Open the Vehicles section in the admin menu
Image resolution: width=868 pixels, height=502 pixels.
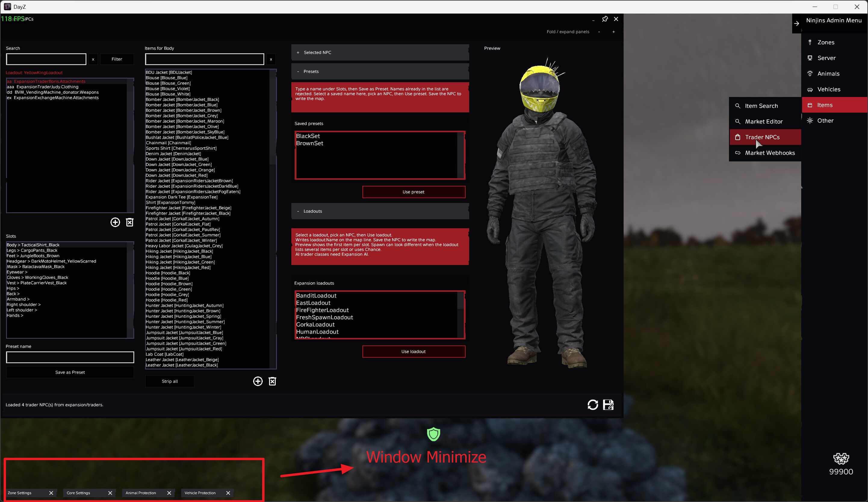pos(834,89)
